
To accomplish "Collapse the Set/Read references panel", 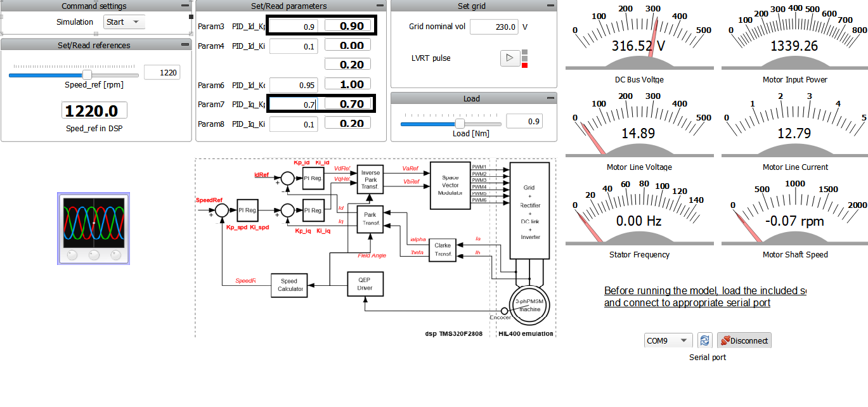I will [185, 45].
